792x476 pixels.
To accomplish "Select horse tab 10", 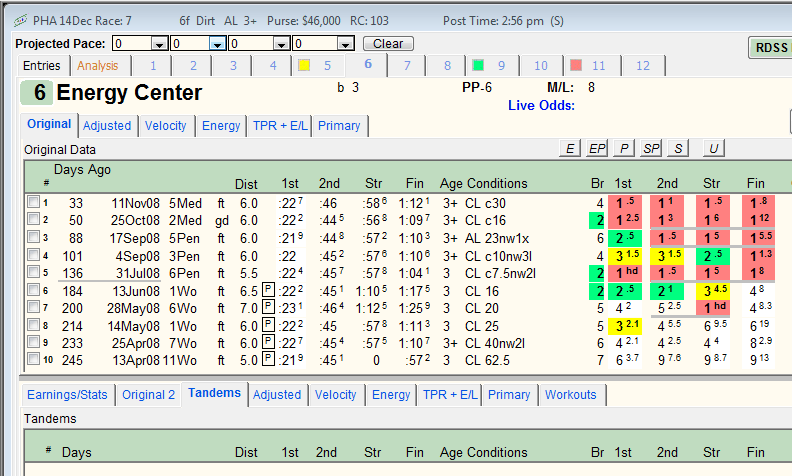I will click(540, 66).
